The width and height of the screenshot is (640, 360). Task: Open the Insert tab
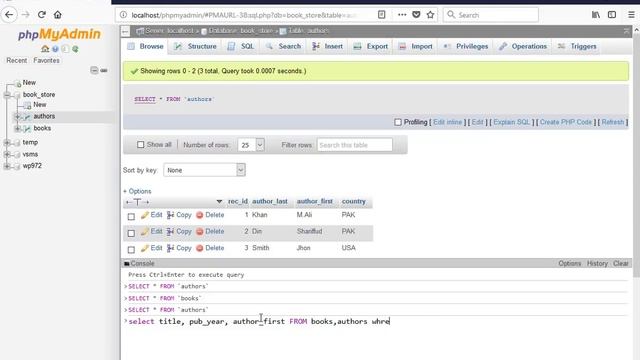pos(328,47)
